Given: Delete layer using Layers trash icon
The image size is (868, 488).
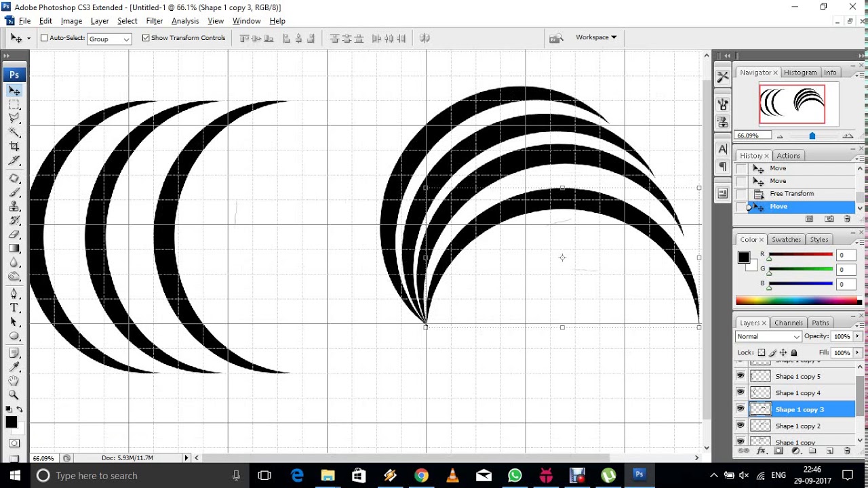Looking at the screenshot, I should (847, 451).
